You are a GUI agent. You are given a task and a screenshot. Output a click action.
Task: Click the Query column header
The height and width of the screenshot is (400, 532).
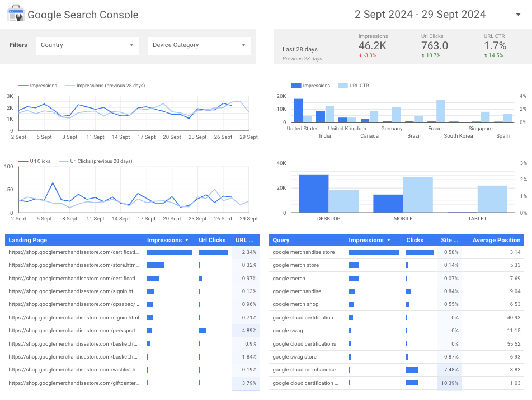point(281,240)
